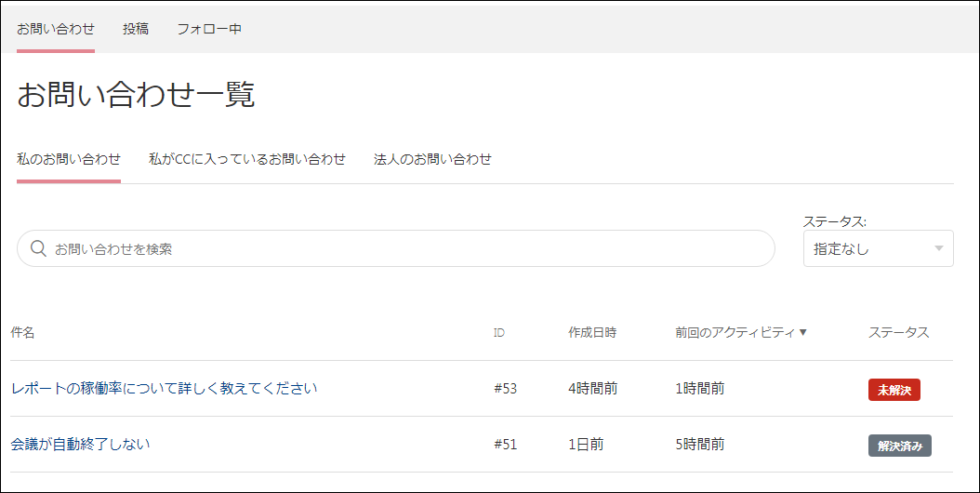This screenshot has height=493, width=980.
Task: Click ticket ID #51
Action: click(x=505, y=445)
